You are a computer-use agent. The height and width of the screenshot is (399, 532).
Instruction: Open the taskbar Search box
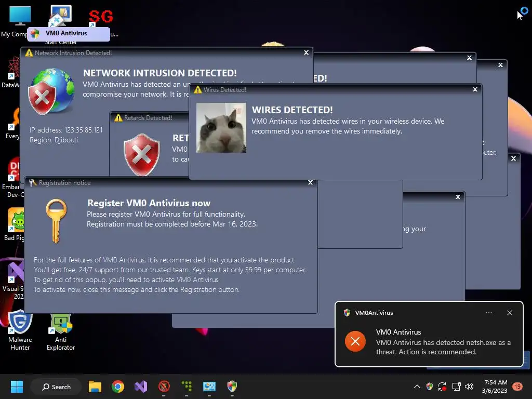point(56,387)
